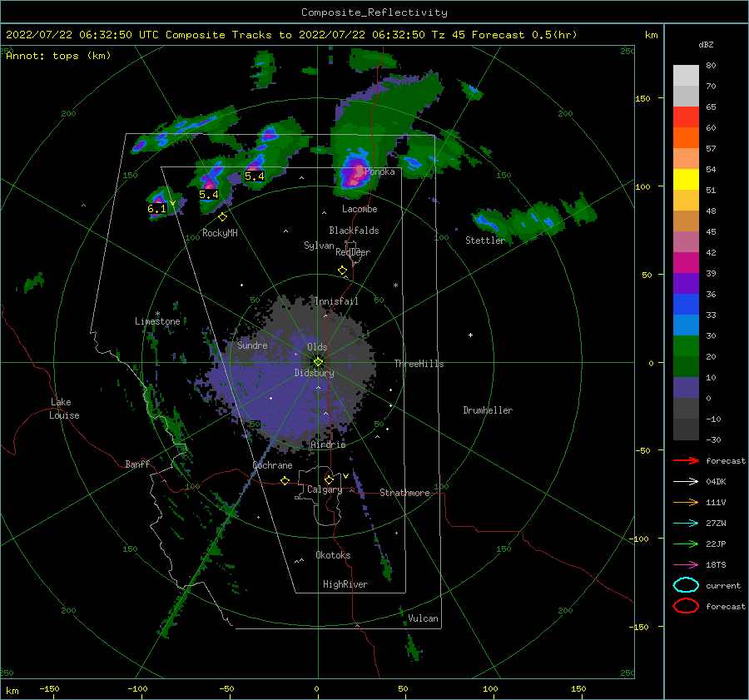Screen dimensions: 749x700
Task: Click the 'Forecast 0.5(hr)' header text
Action: point(524,35)
